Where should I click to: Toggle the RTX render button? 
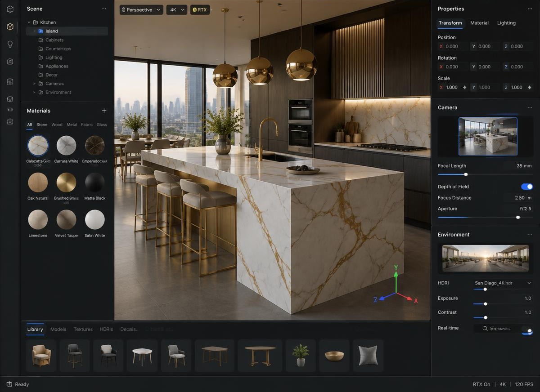200,10
